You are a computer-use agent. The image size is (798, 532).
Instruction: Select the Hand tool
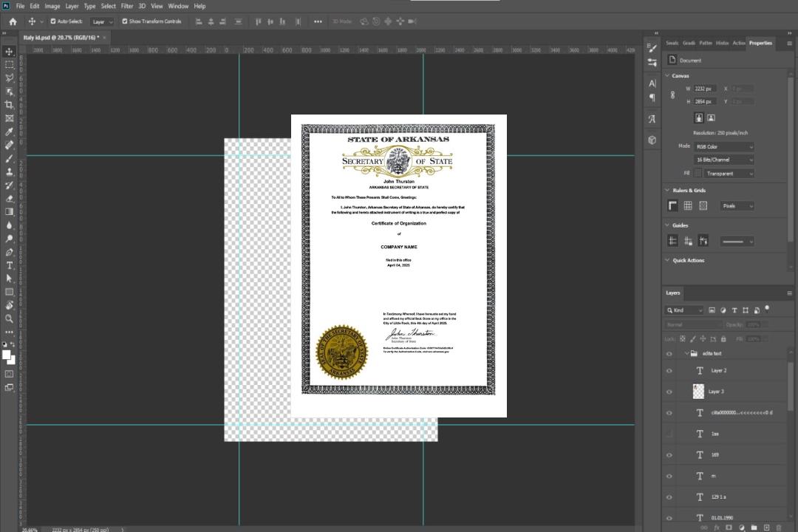point(9,305)
